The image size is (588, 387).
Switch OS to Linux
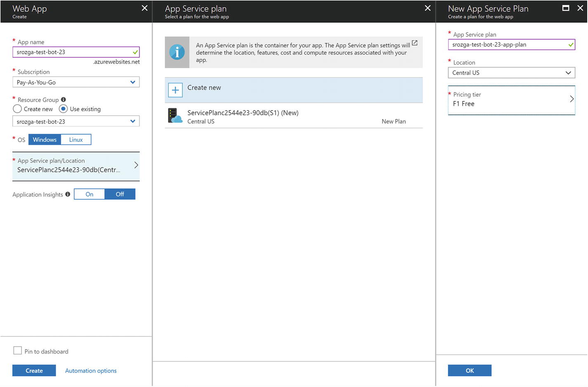click(76, 140)
